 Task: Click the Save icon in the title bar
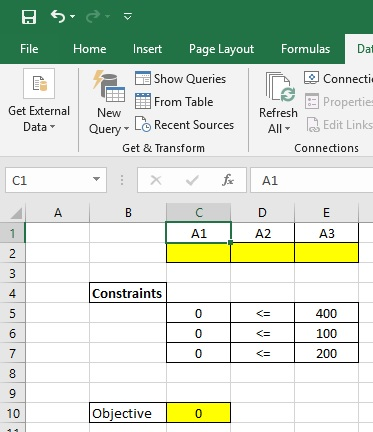click(29, 16)
